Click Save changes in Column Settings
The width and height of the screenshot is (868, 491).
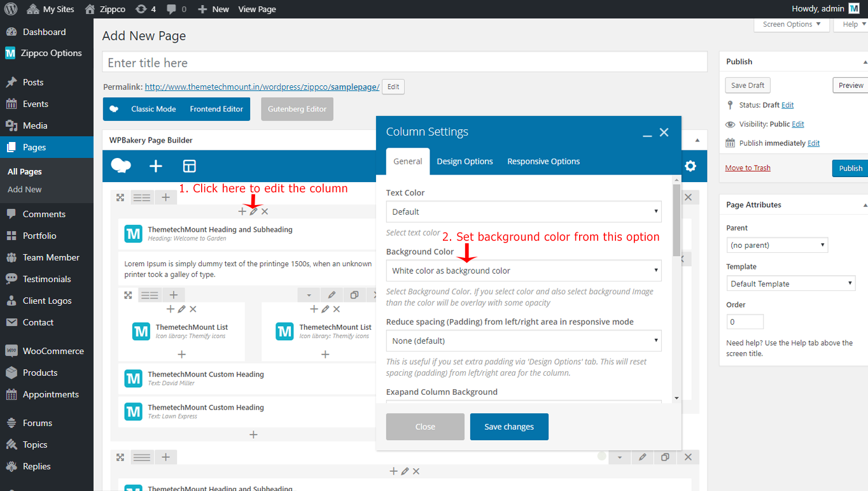(509, 427)
